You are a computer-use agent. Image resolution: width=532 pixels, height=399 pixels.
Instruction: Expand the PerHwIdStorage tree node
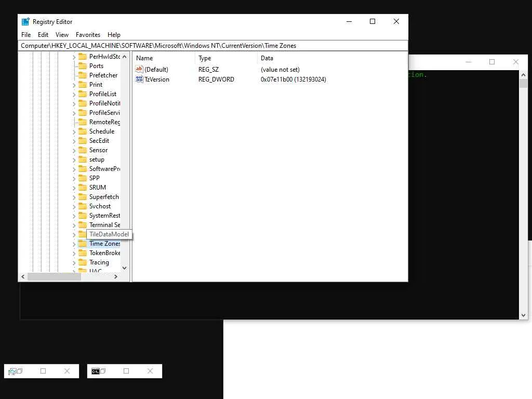point(74,57)
